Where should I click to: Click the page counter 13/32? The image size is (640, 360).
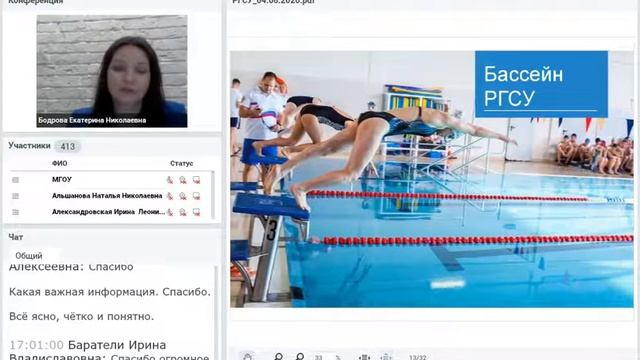point(418,358)
